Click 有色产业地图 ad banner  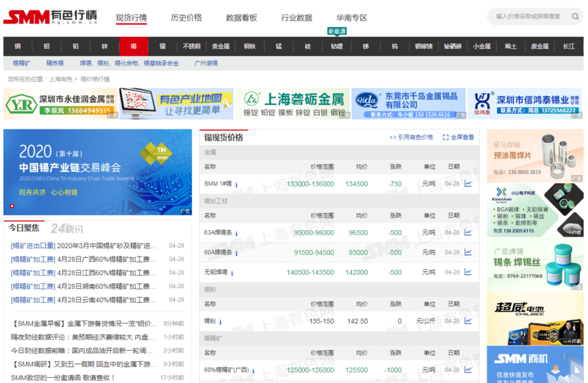coord(176,104)
